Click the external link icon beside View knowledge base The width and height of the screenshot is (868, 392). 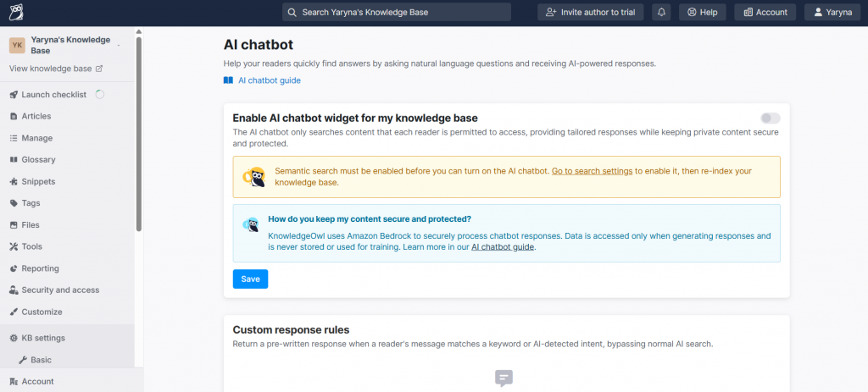pos(99,69)
